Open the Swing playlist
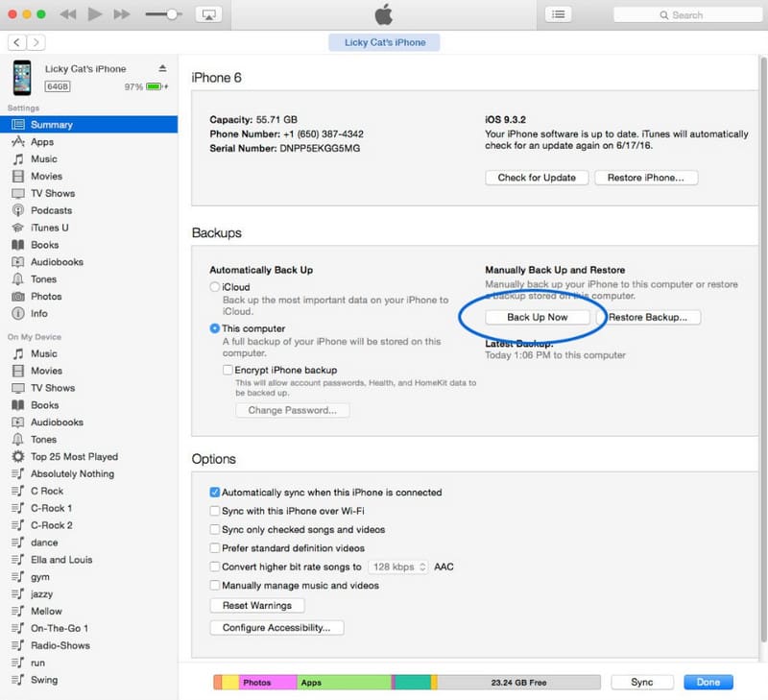Viewport: 768px width, 700px height. pos(88,681)
